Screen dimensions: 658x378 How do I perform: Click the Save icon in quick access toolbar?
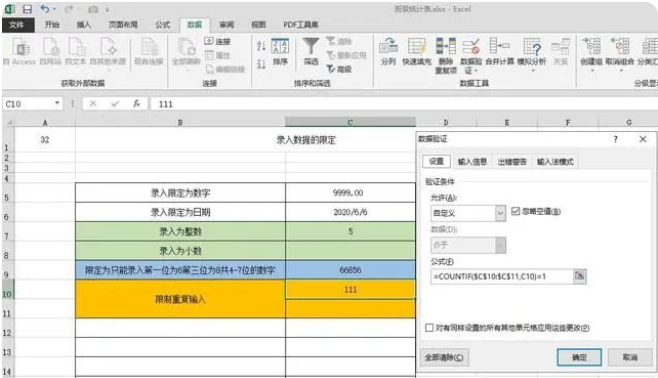[x=27, y=9]
